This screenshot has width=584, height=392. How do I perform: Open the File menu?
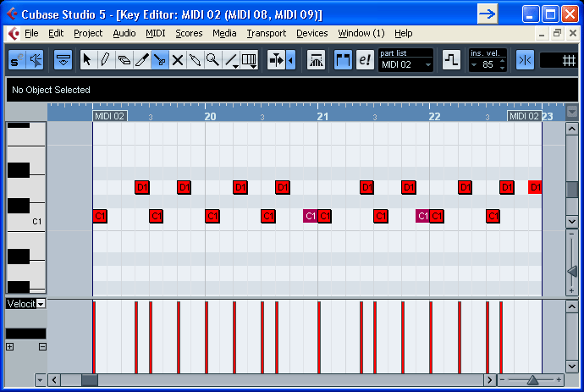click(x=31, y=33)
